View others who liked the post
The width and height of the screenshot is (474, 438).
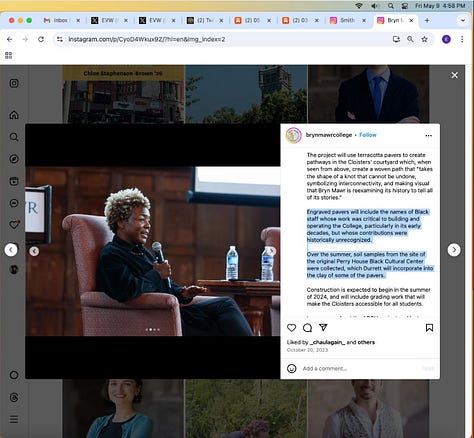tap(366, 342)
